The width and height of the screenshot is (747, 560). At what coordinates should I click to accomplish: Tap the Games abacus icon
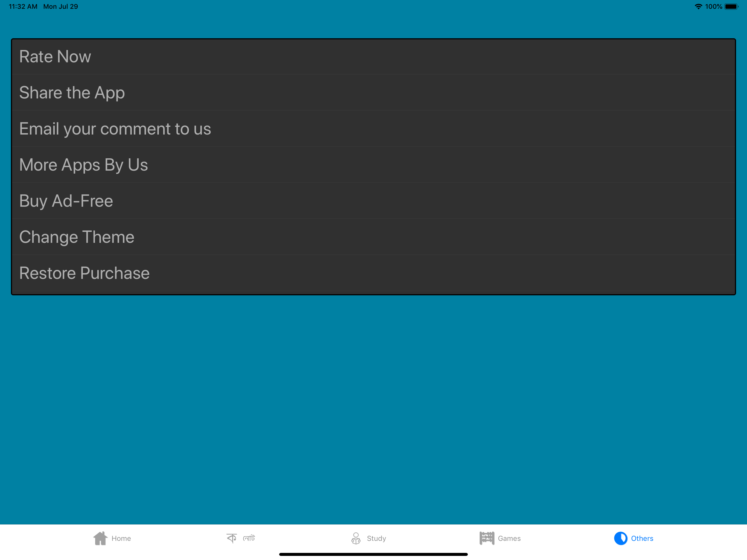[x=487, y=538]
